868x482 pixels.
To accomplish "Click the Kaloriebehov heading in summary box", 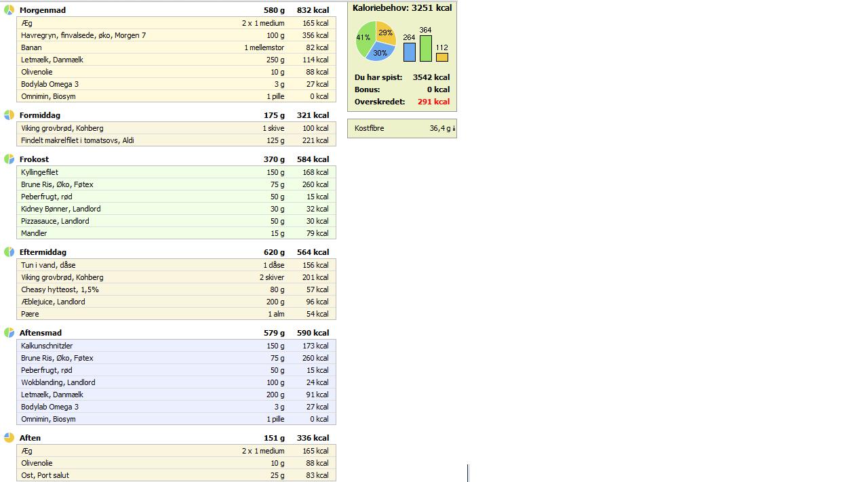I will click(x=402, y=8).
